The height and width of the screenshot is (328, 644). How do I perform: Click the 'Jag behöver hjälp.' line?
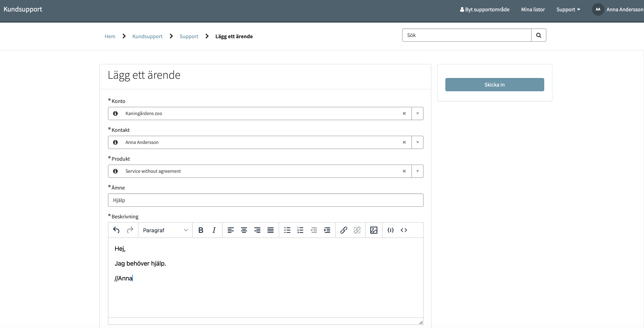pyautogui.click(x=140, y=263)
